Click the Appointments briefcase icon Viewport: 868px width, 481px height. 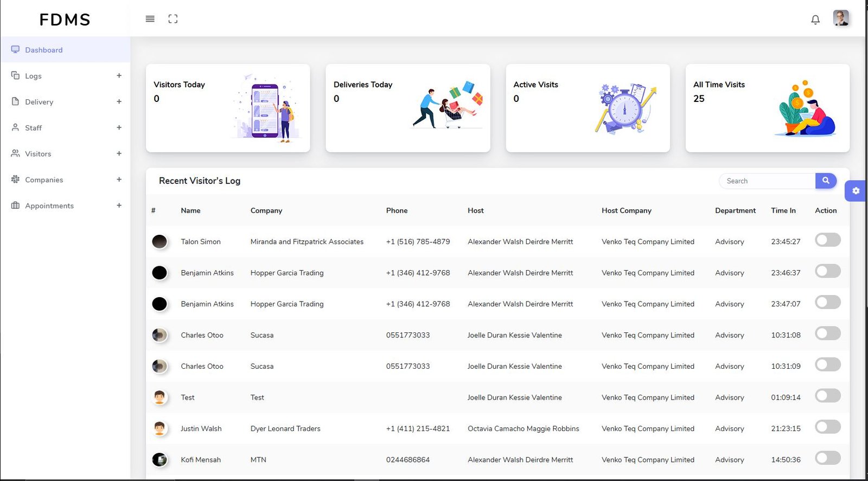pyautogui.click(x=15, y=206)
